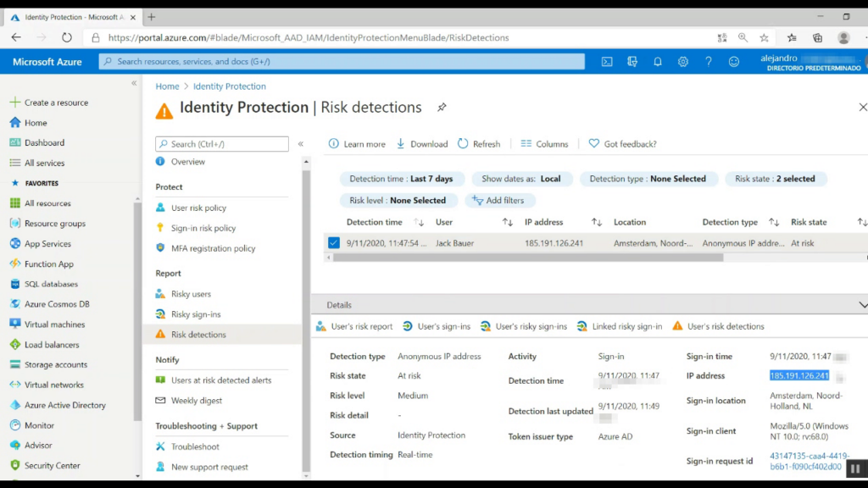This screenshot has height=488, width=868.
Task: Sort by the Detection time column
Action: 419,223
